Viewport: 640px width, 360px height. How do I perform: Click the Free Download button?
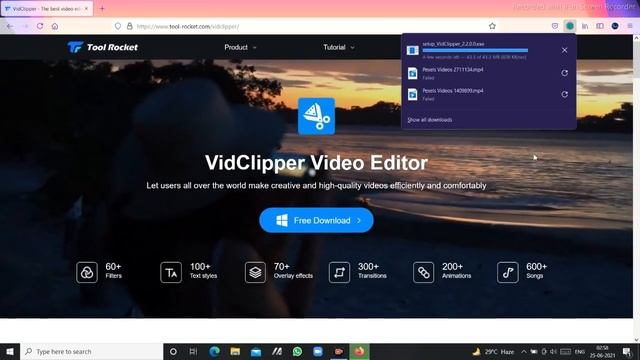point(316,220)
